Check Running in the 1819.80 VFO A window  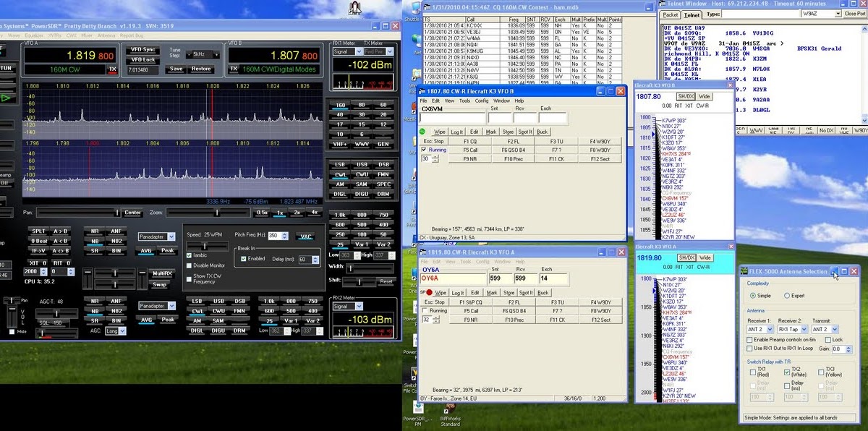(424, 310)
